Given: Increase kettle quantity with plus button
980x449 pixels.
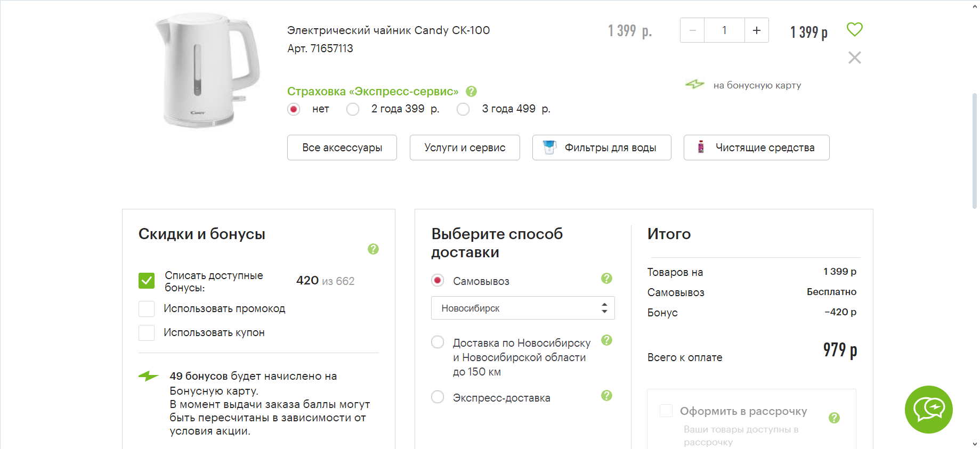Looking at the screenshot, I should 756,30.
